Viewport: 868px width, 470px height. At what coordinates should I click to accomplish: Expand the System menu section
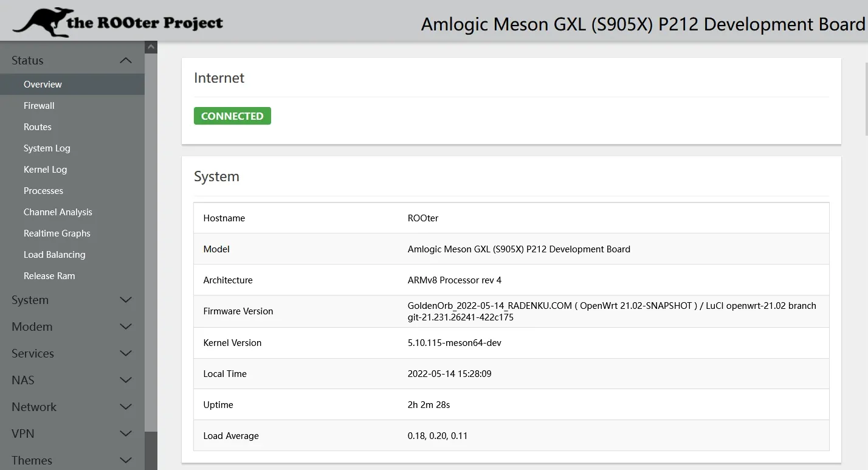point(72,300)
